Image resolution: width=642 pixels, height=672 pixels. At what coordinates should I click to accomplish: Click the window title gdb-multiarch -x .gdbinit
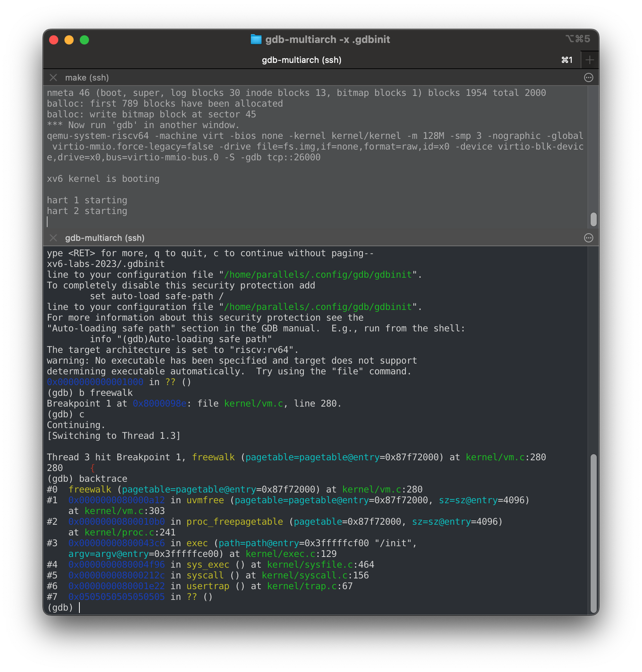point(328,39)
